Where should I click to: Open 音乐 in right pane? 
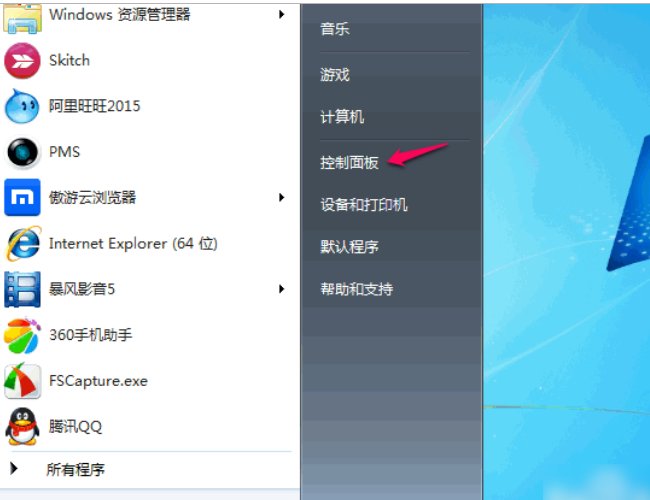tap(335, 29)
